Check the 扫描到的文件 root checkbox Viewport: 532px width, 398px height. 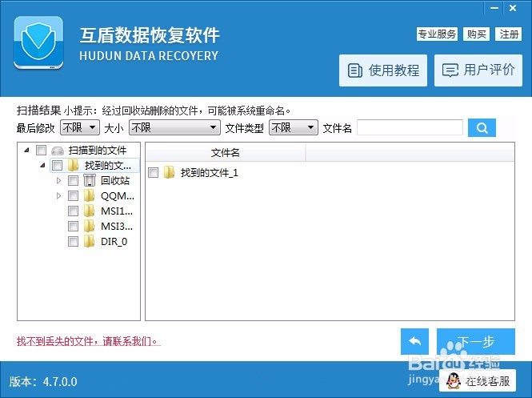(41, 150)
